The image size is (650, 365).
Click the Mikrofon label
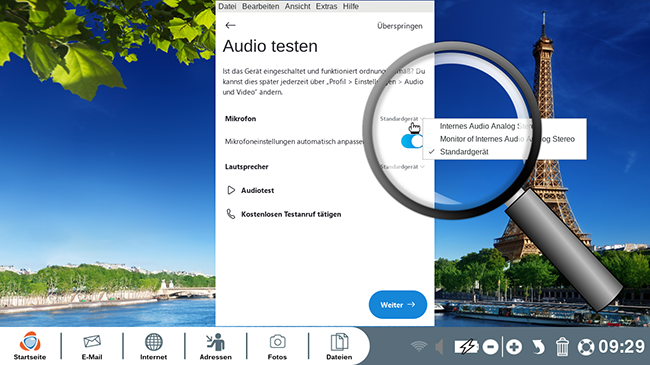pos(240,119)
